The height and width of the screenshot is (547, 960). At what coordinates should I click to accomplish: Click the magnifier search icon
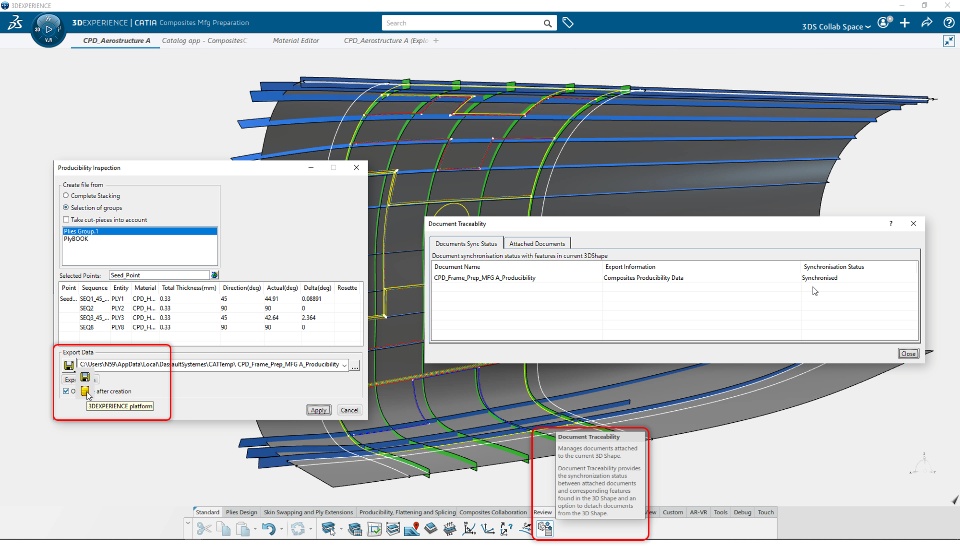point(547,23)
